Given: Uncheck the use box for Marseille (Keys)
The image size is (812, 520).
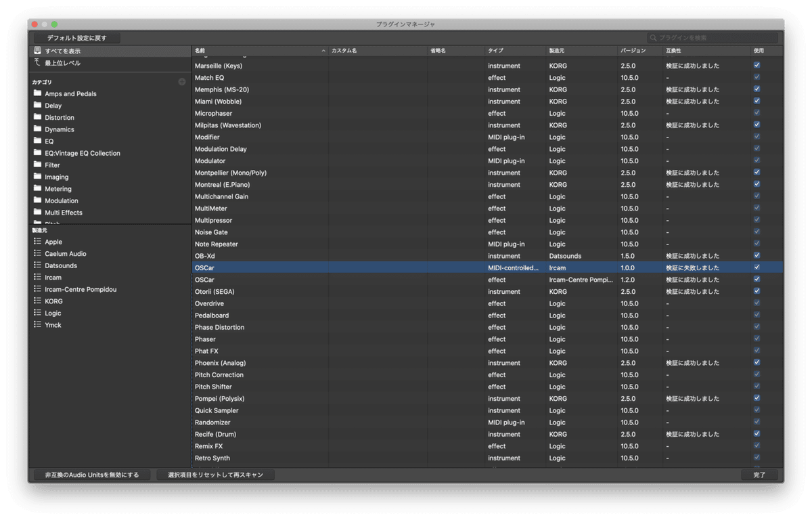Looking at the screenshot, I should point(757,66).
